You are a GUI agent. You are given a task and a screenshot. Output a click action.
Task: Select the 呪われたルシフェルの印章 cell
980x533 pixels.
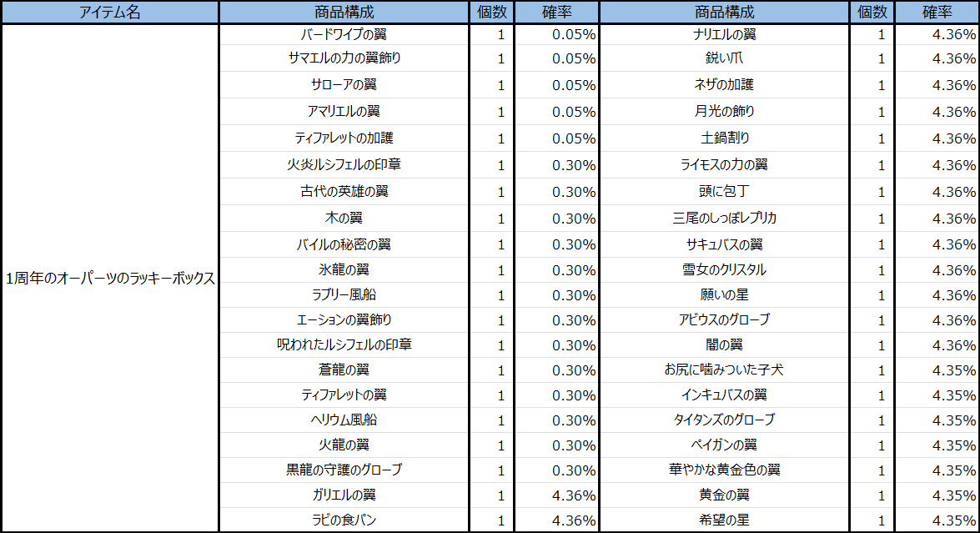click(344, 344)
